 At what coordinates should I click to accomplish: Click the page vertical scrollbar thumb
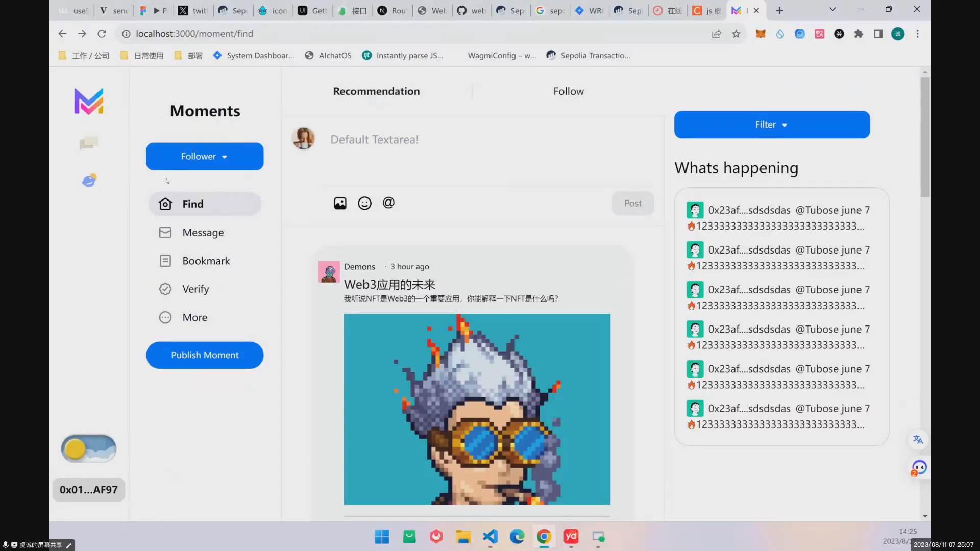tap(925, 137)
